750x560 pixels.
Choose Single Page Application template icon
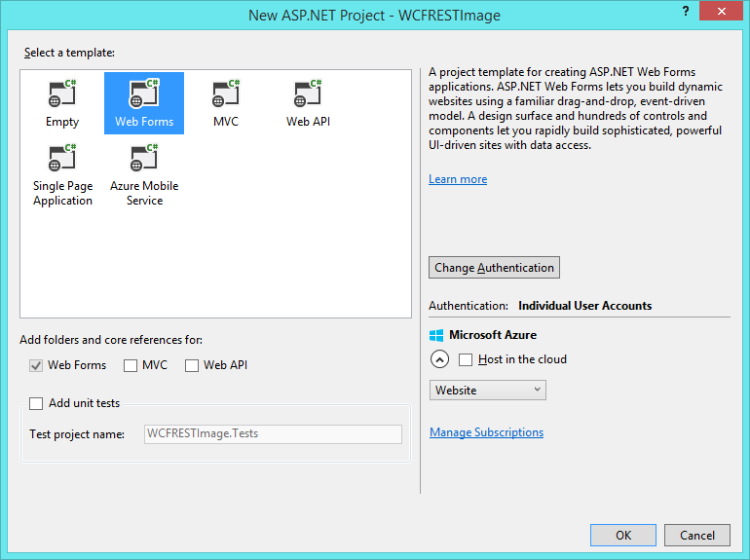coord(62,158)
